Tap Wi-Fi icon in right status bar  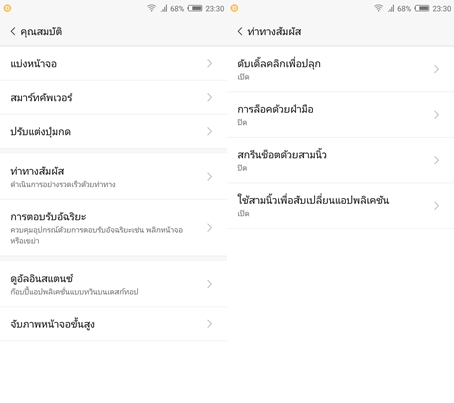(378, 8)
